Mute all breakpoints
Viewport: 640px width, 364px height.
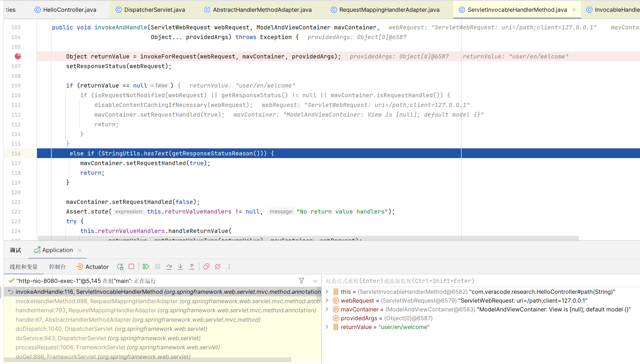[218, 267]
